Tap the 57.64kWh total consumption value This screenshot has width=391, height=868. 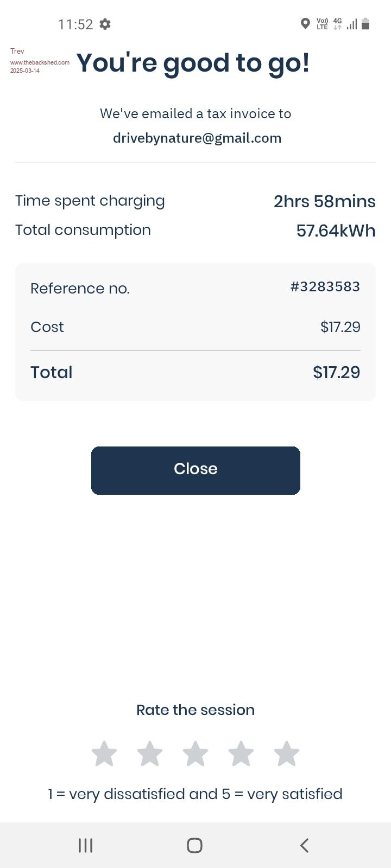336,231
